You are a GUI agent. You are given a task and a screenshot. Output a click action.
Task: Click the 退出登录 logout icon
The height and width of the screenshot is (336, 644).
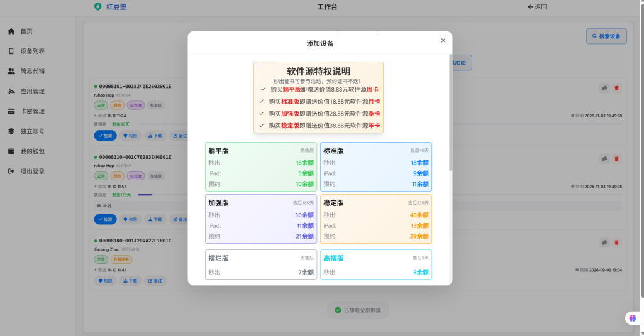tap(11, 171)
